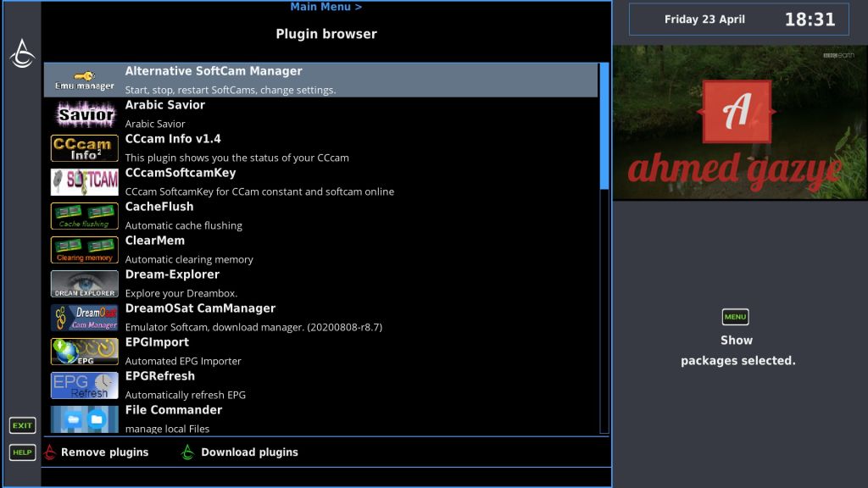Image resolution: width=868 pixels, height=488 pixels.
Task: Click the Clearing memory plugin icon
Action: pyautogui.click(x=84, y=250)
